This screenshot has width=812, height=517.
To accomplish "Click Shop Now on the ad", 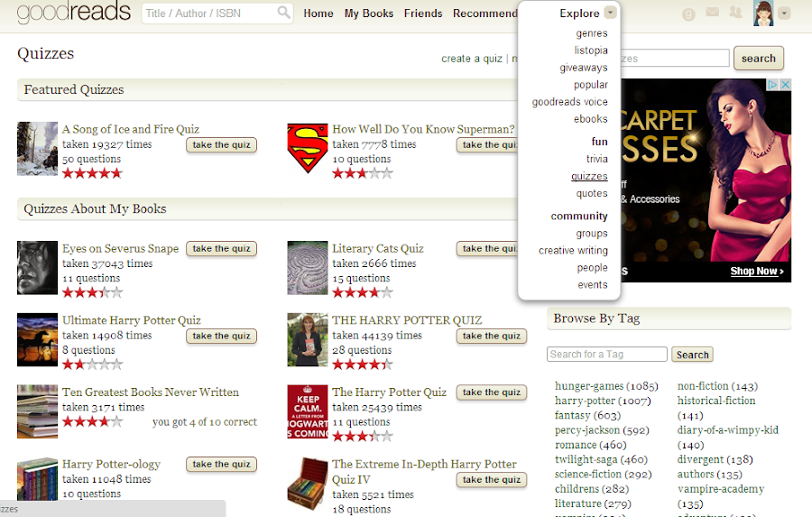I will click(757, 271).
